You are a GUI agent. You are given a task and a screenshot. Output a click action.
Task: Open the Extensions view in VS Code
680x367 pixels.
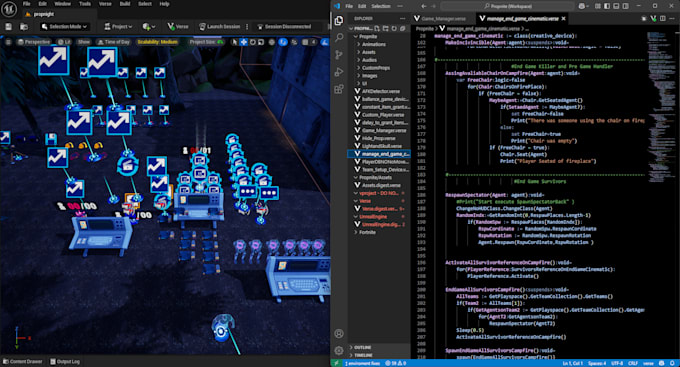click(339, 89)
